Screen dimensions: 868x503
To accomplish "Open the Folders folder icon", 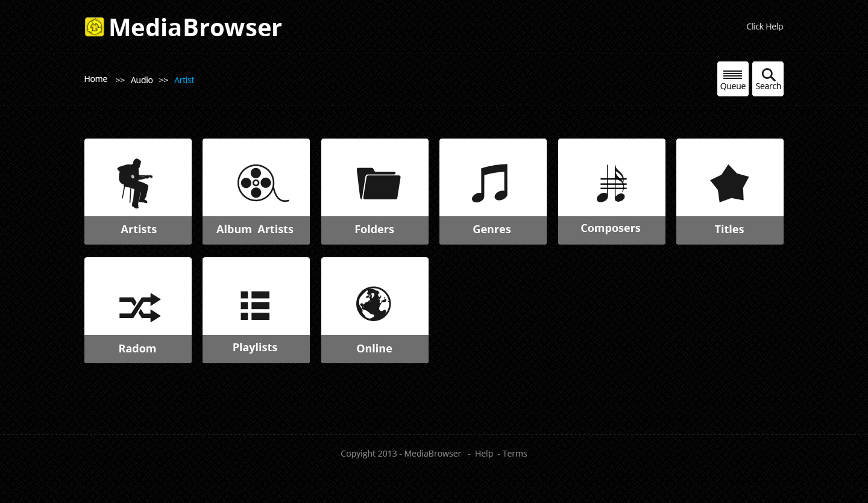I will (x=379, y=183).
